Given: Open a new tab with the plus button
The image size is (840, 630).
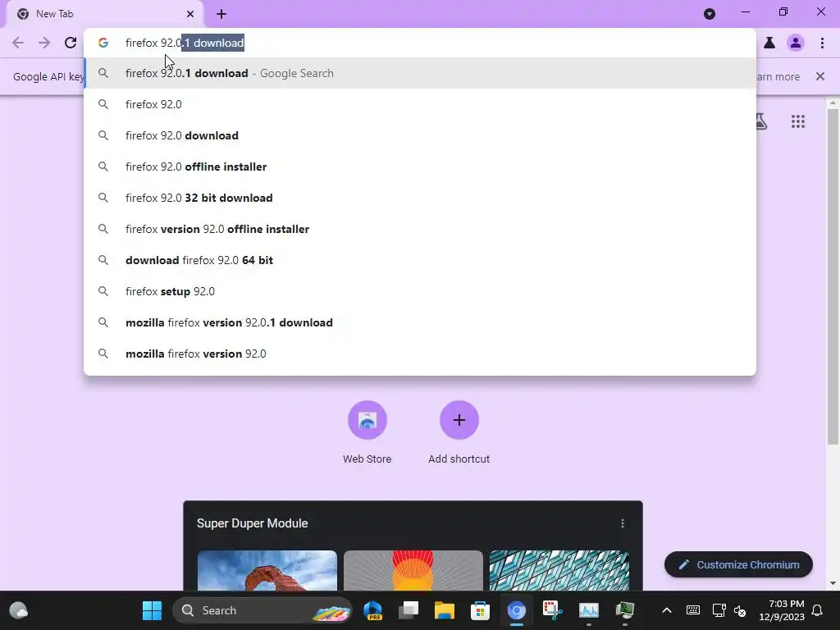Looking at the screenshot, I should pyautogui.click(x=221, y=14).
